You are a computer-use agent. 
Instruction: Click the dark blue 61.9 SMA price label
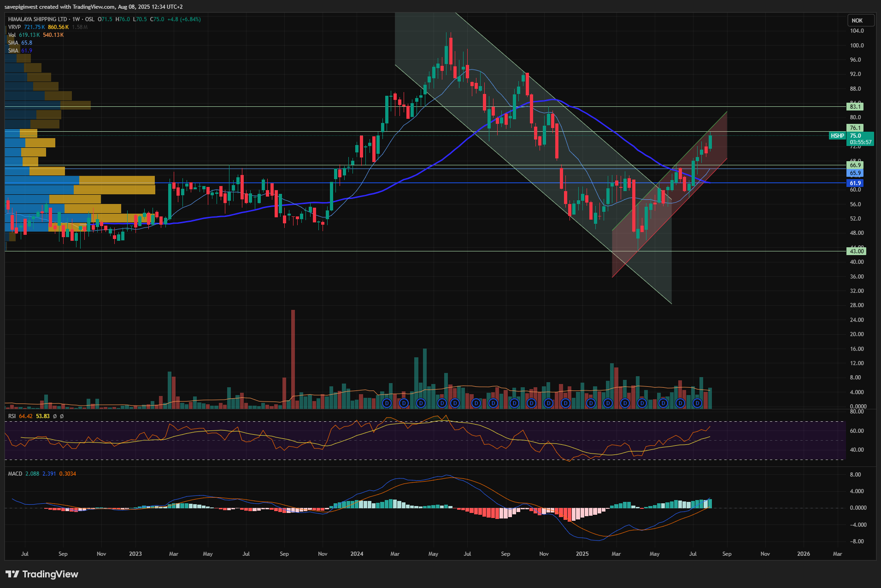pos(855,183)
